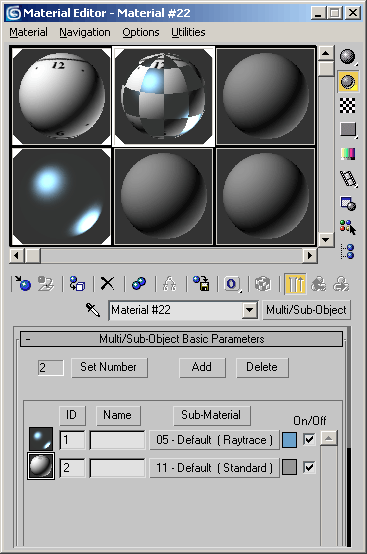Click Put Material to Scene icon

[x=46, y=283]
